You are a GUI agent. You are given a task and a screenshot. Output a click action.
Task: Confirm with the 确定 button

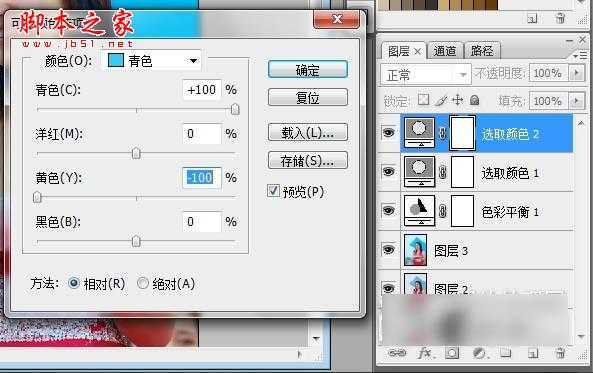tap(308, 70)
